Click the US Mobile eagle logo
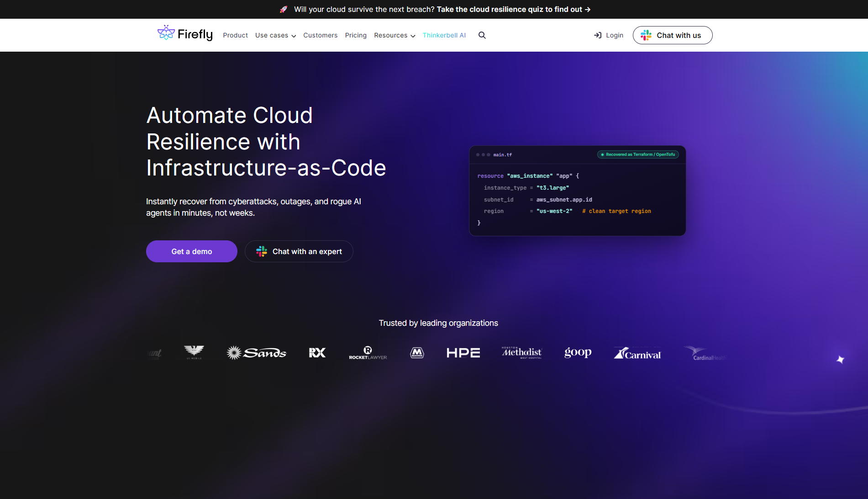Viewport: 868px width, 499px height. [x=194, y=352]
